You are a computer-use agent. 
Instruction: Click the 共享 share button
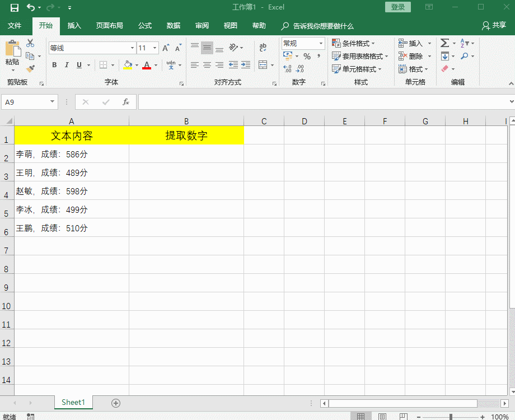[x=498, y=25]
